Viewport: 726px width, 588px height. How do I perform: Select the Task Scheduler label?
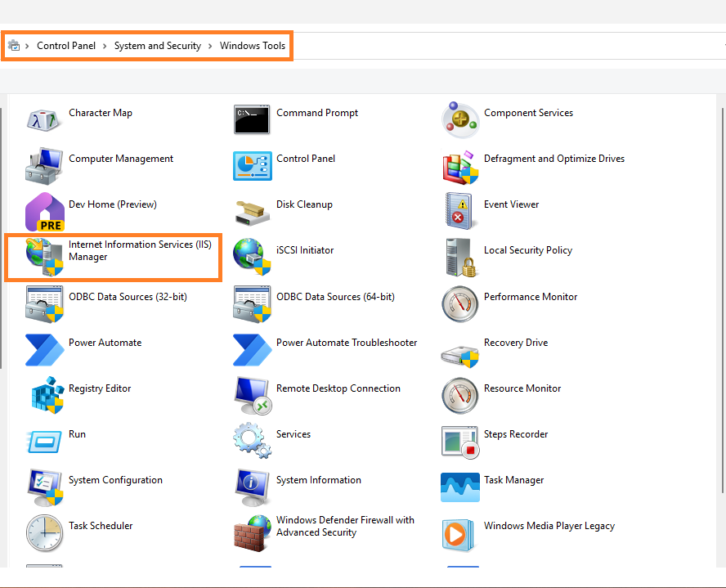pyautogui.click(x=101, y=526)
